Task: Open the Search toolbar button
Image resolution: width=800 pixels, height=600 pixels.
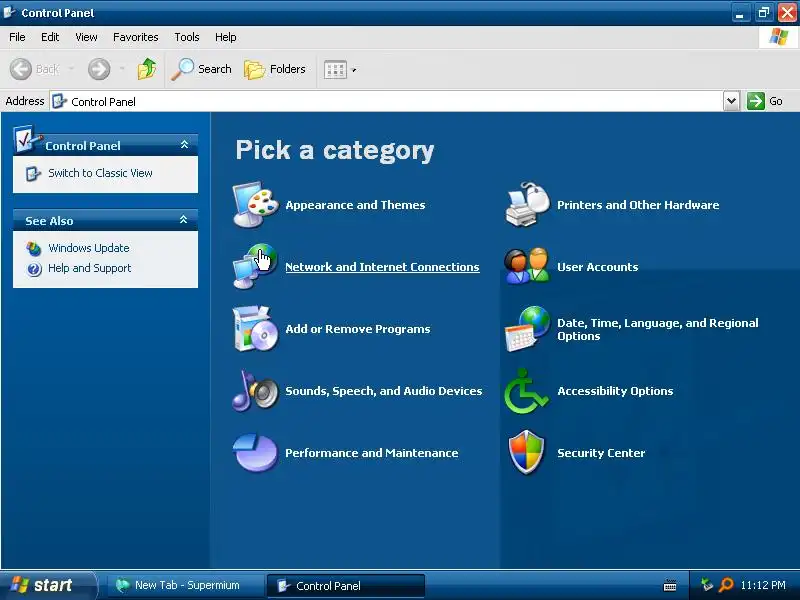Action: pos(202,69)
